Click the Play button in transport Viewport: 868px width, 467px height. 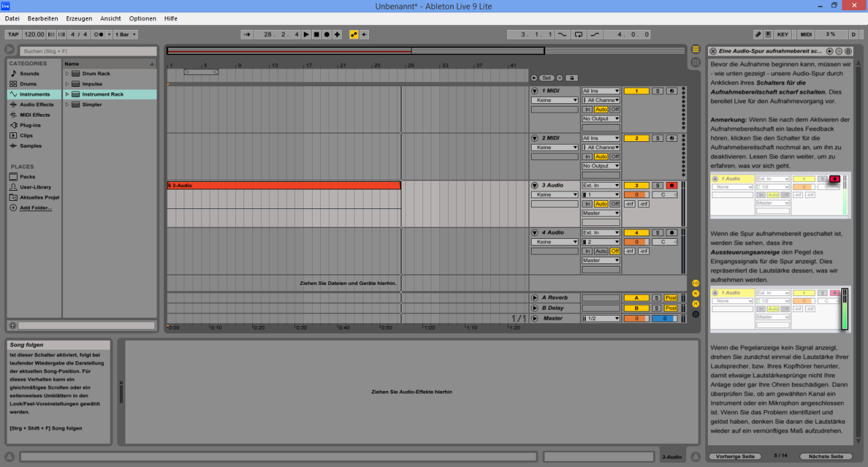(306, 34)
